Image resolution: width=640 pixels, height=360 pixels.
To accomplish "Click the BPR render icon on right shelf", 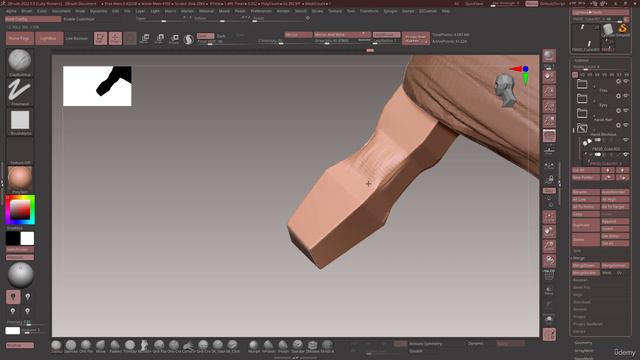I will click(549, 56).
